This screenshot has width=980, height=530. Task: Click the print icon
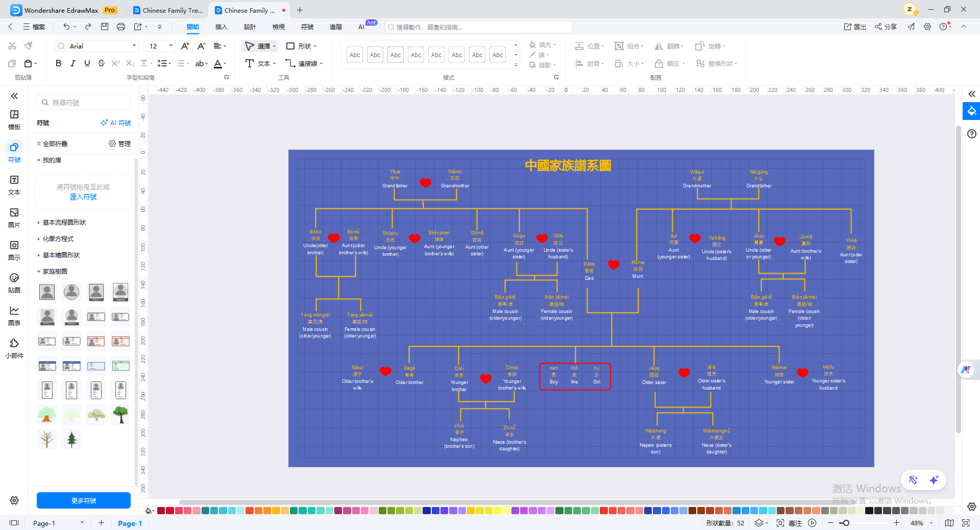coord(121,27)
